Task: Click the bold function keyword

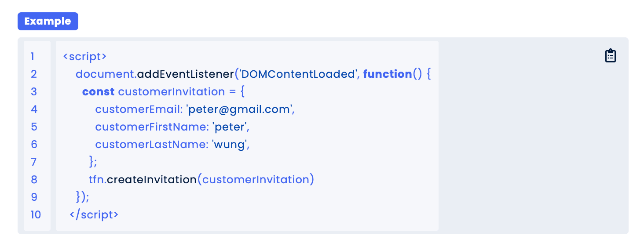Action: [387, 74]
